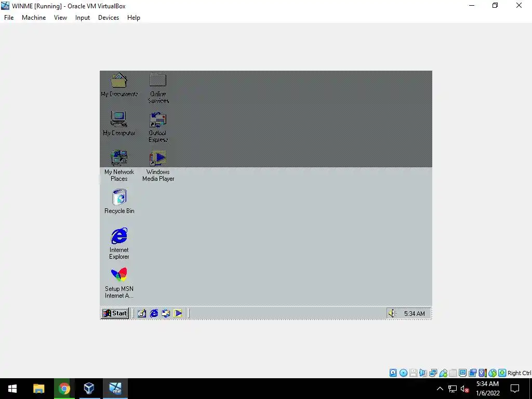Open the Input menu

pos(83,18)
